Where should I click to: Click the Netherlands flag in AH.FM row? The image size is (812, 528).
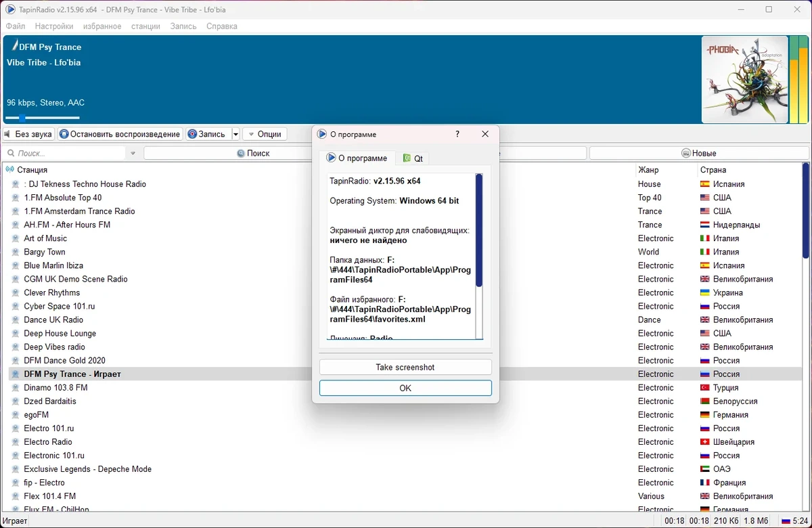(x=704, y=225)
